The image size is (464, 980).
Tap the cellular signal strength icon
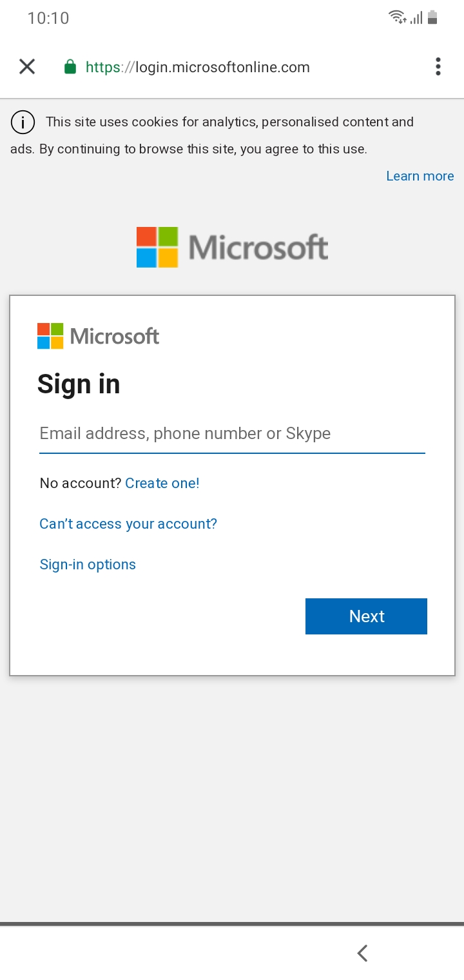coord(417,17)
